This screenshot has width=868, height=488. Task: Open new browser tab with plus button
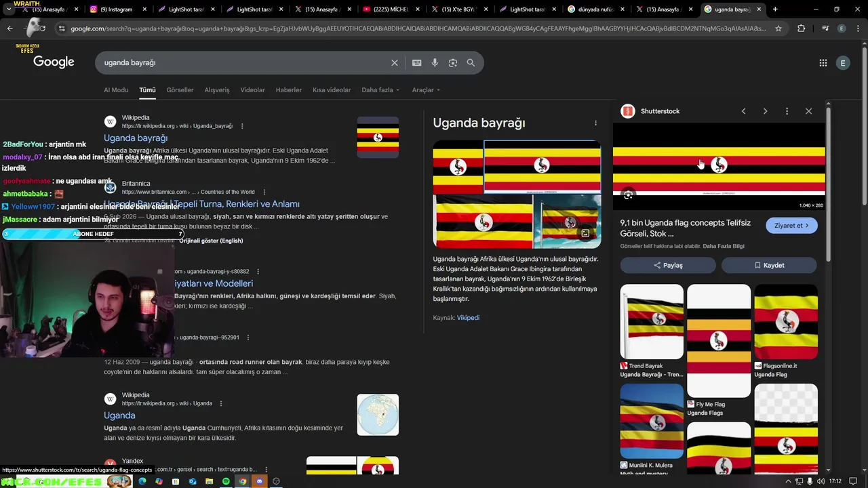(x=775, y=9)
